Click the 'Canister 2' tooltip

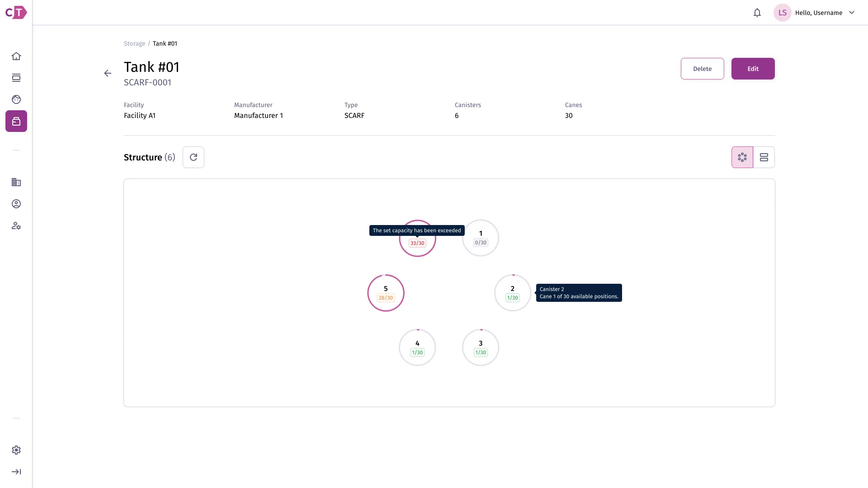click(579, 293)
